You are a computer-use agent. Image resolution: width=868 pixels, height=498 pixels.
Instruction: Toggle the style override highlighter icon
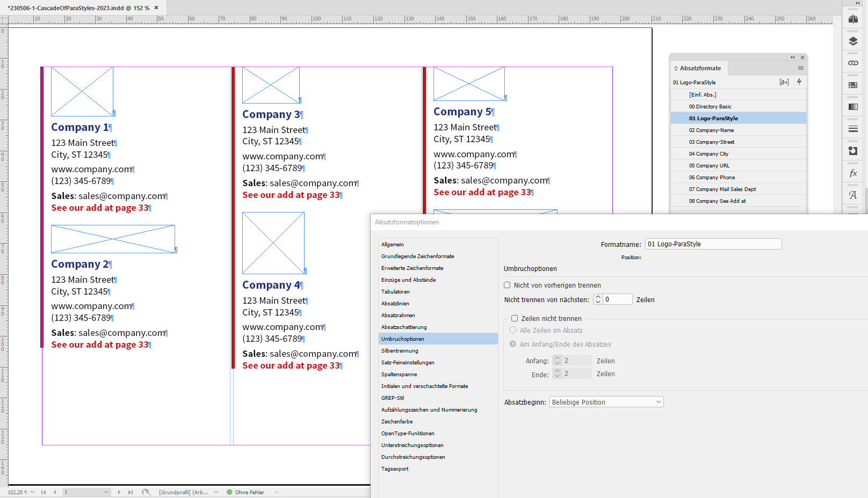click(x=784, y=82)
